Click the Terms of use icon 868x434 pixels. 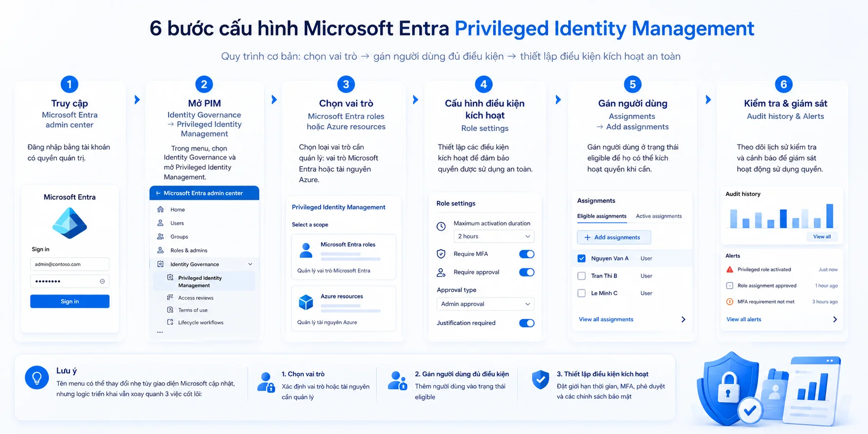click(170, 310)
